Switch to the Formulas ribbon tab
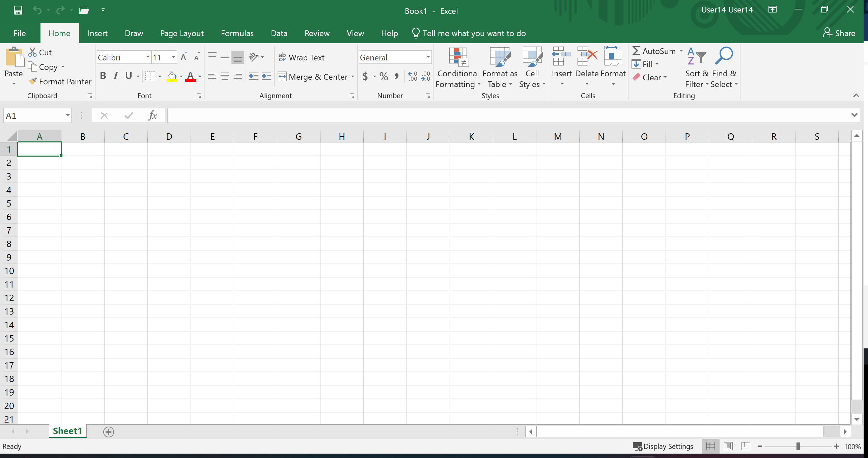This screenshot has width=868, height=458. click(x=237, y=33)
